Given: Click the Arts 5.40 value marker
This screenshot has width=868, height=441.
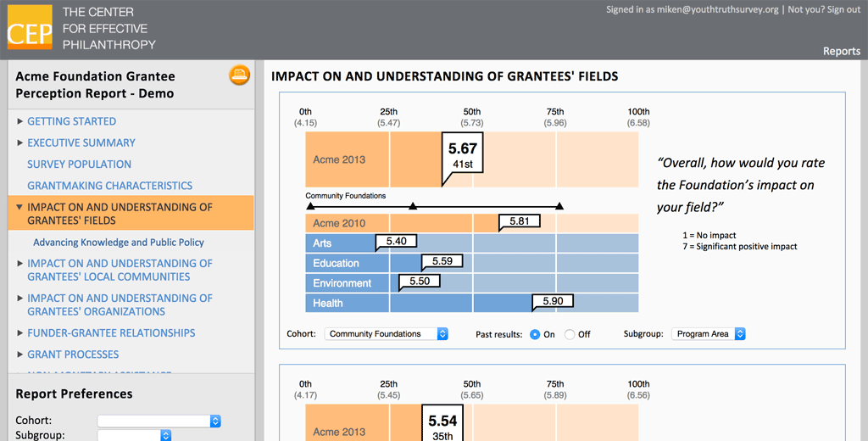Looking at the screenshot, I should [x=396, y=242].
